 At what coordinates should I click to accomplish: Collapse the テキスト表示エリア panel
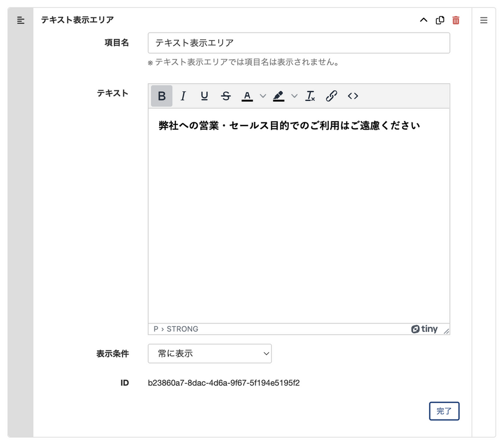click(424, 20)
